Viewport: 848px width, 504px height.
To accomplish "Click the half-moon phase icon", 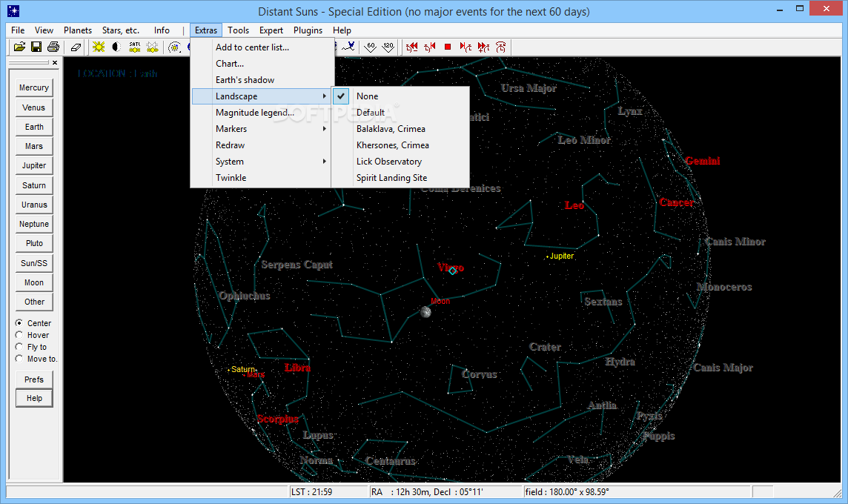I will click(x=116, y=47).
